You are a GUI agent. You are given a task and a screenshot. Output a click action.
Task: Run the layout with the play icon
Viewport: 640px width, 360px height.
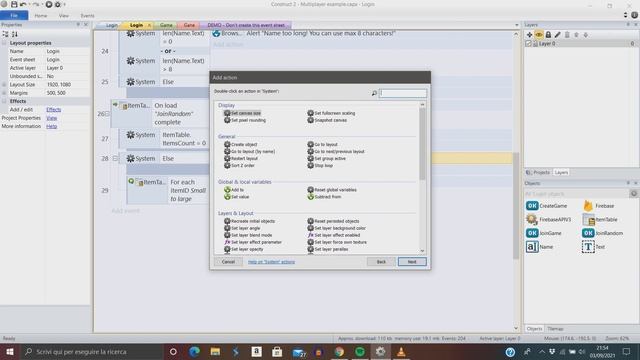point(49,4)
